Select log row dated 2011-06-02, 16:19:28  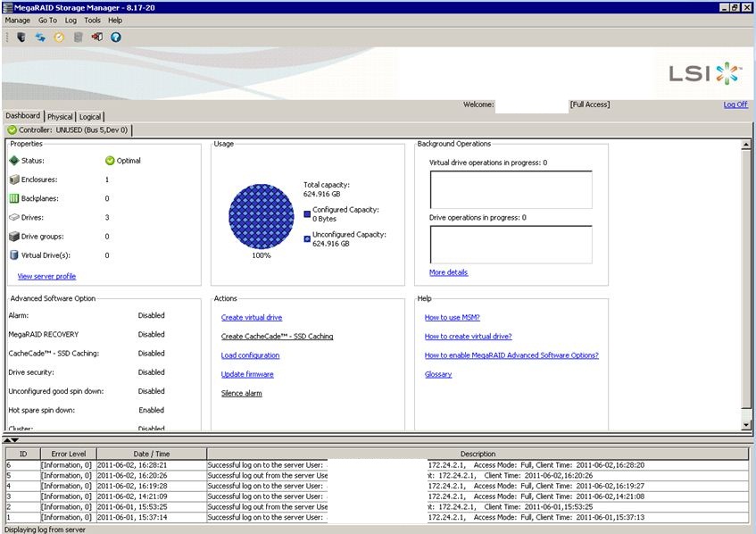coord(377,486)
